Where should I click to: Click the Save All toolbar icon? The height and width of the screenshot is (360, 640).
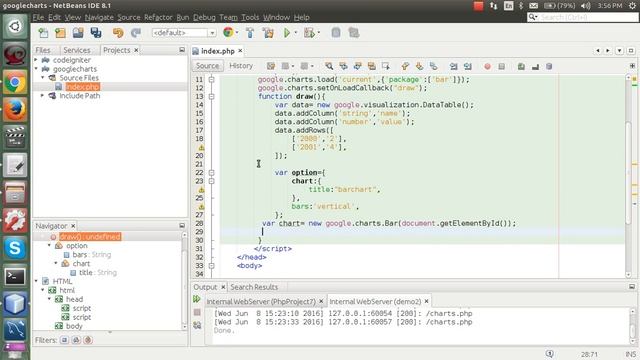coord(96,33)
